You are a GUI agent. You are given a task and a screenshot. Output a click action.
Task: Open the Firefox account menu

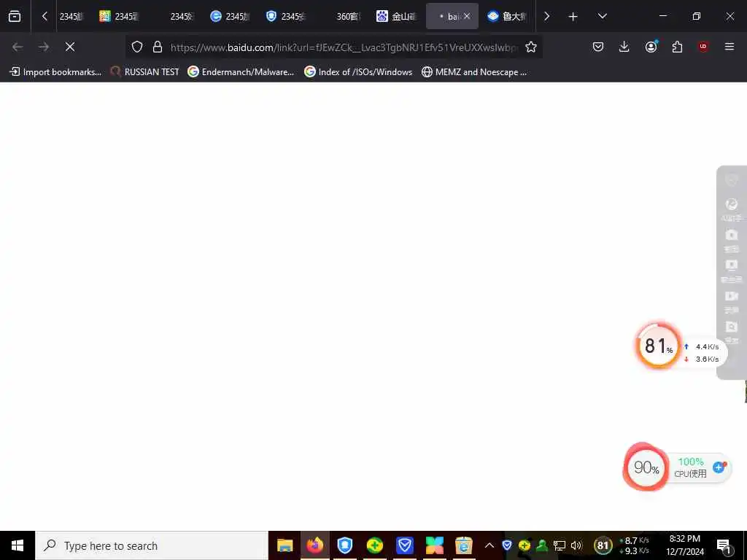coord(651,47)
